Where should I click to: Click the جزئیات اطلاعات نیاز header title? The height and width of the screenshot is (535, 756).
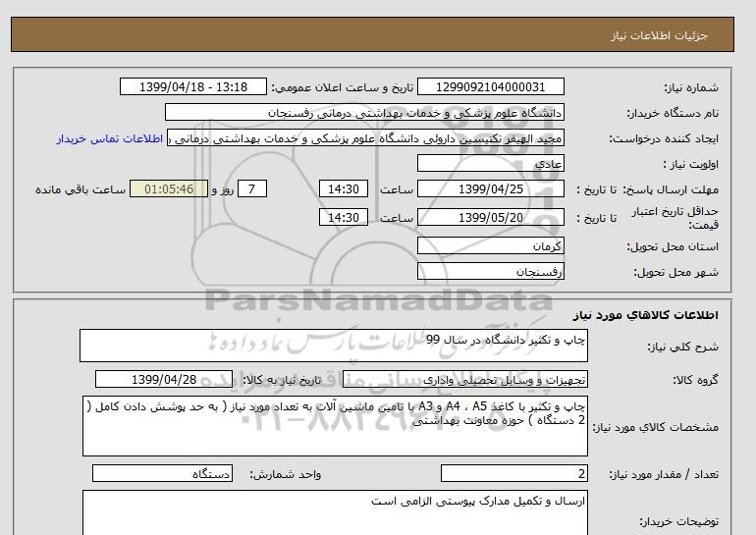tap(659, 35)
